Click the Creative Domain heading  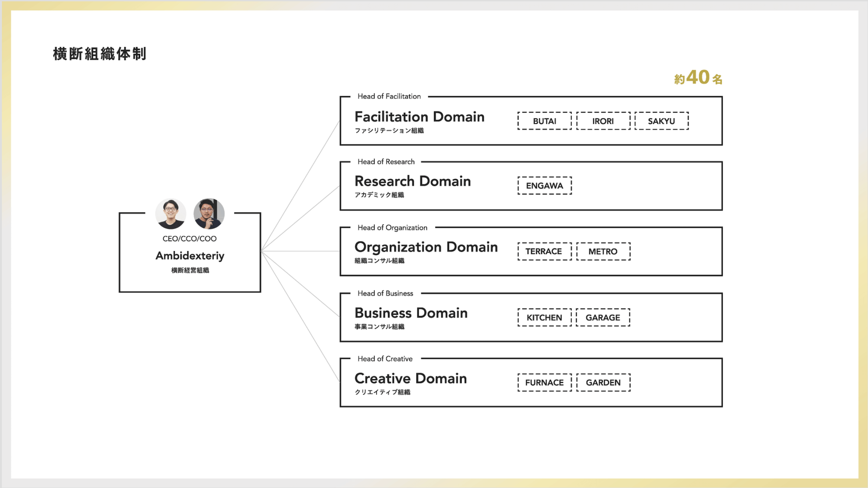coord(410,378)
